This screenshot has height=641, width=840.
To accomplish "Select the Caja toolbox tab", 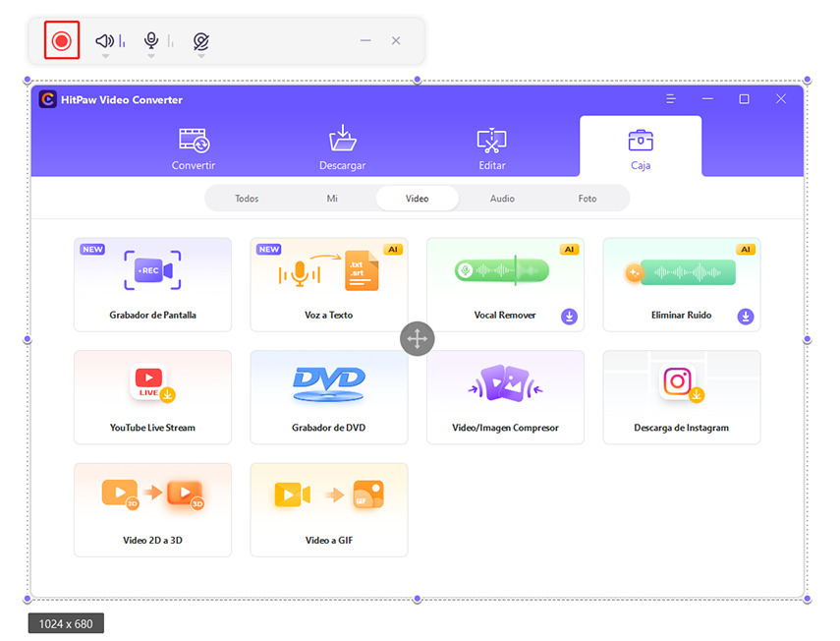I will [641, 146].
